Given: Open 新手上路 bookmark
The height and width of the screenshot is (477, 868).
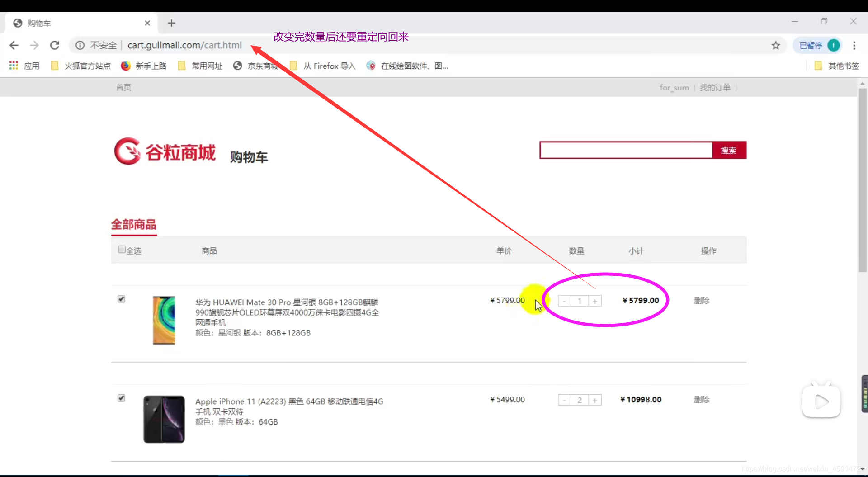Looking at the screenshot, I should click(x=144, y=66).
